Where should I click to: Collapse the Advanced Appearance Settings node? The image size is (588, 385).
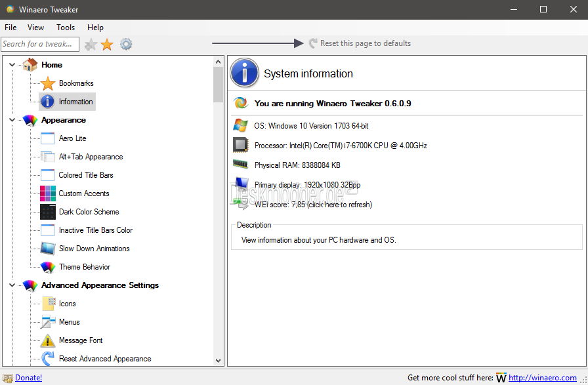click(12, 285)
